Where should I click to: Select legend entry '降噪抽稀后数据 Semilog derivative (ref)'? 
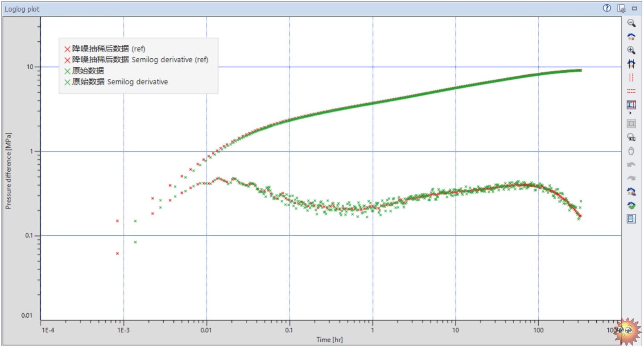coord(136,60)
